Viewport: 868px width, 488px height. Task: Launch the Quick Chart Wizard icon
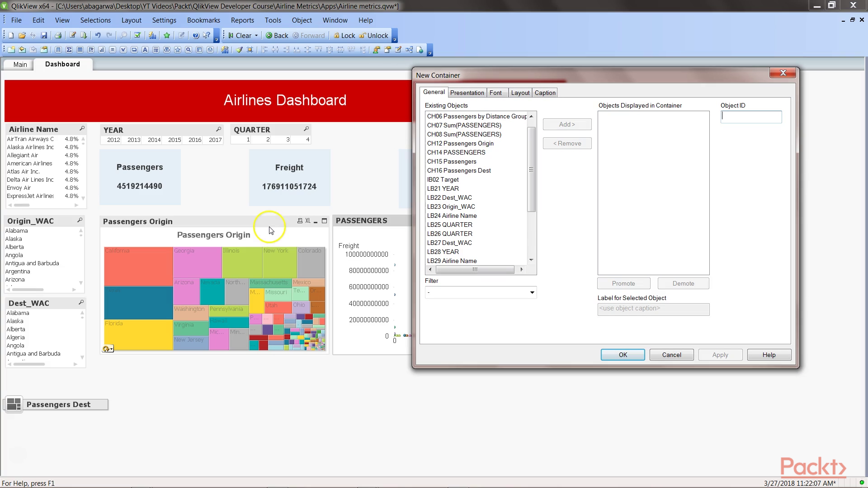click(x=152, y=35)
